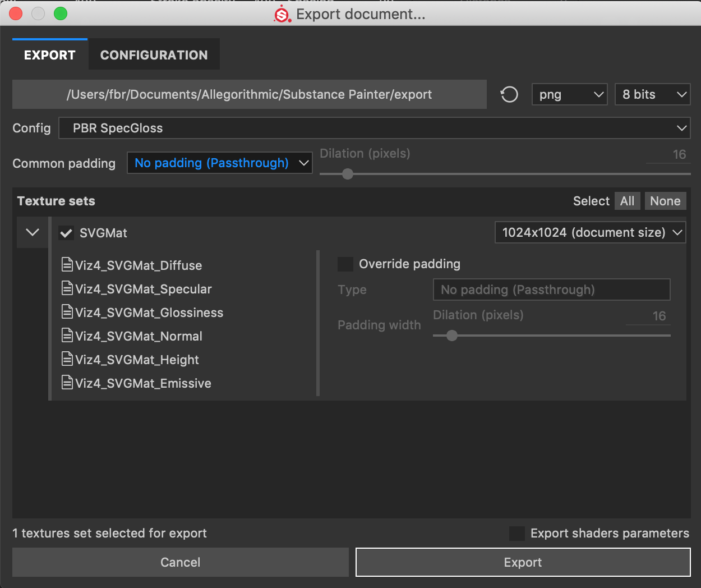Image resolution: width=701 pixels, height=588 pixels.
Task: Click the common Dilation pixels slider handle
Action: click(x=348, y=174)
